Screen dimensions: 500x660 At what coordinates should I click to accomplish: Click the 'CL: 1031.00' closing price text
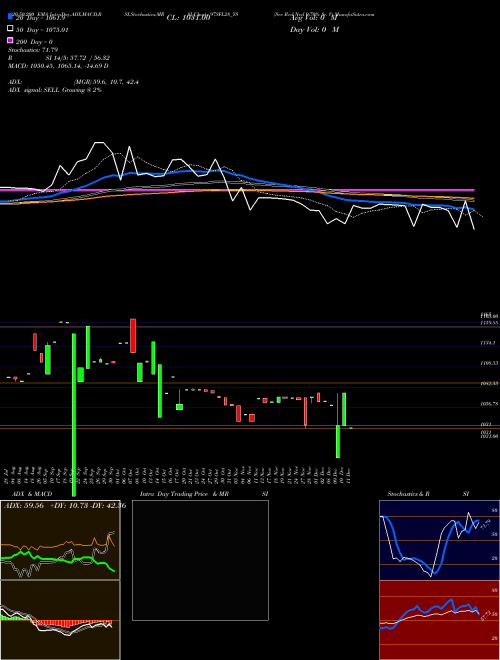[188, 18]
